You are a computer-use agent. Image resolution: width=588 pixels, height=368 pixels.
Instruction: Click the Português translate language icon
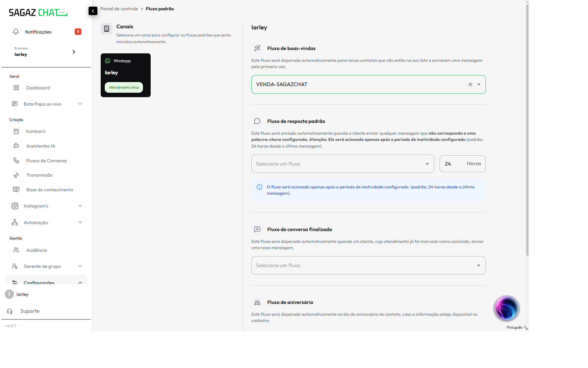[x=526, y=328]
